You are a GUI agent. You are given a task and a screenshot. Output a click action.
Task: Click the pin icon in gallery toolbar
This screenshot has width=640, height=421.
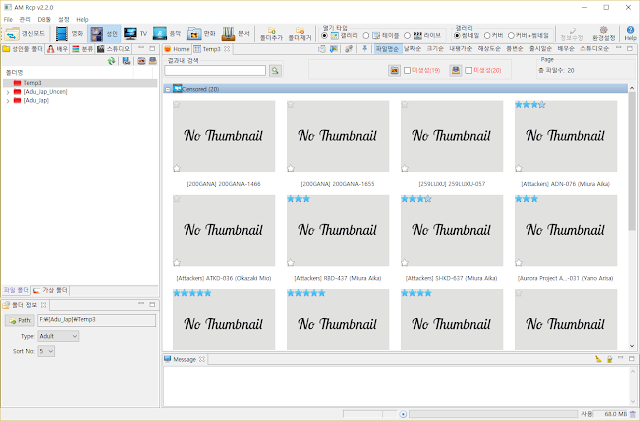click(364, 49)
